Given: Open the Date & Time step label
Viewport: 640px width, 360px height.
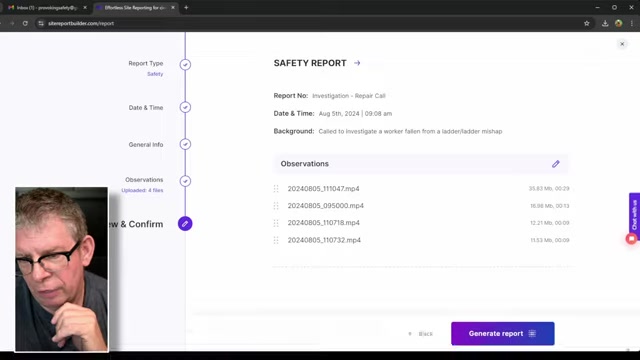Looking at the screenshot, I should [x=146, y=108].
